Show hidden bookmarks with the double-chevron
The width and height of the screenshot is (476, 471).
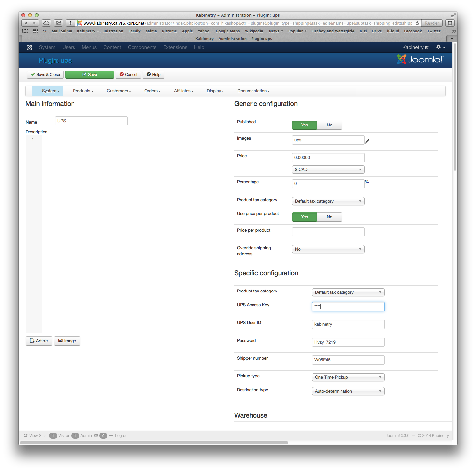click(x=454, y=31)
